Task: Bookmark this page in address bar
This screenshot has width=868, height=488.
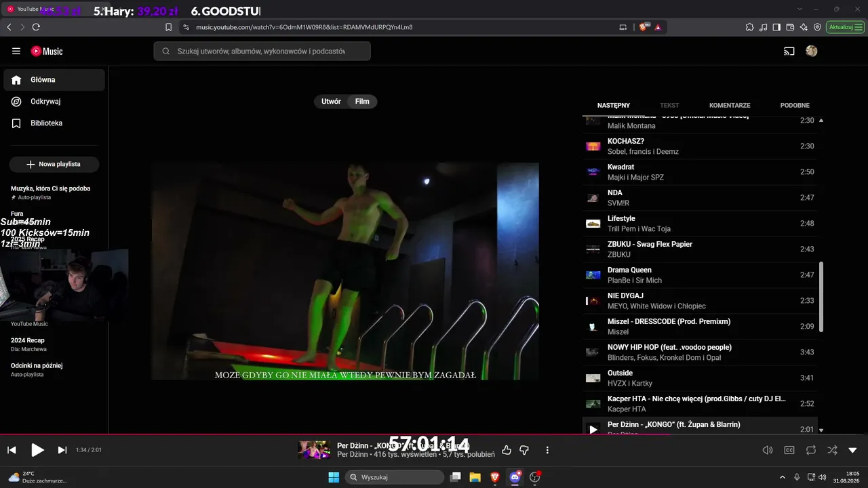Action: tap(169, 27)
